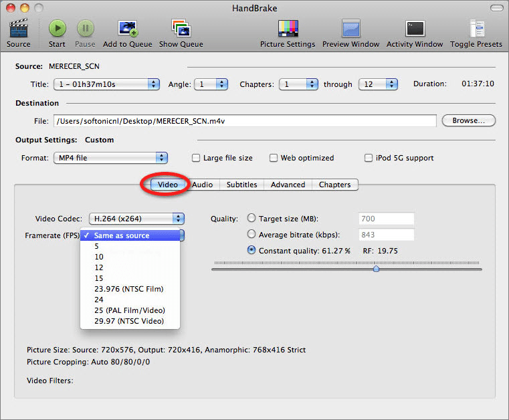The image size is (509, 420).
Task: Click the green Start encode icon
Action: [58, 28]
